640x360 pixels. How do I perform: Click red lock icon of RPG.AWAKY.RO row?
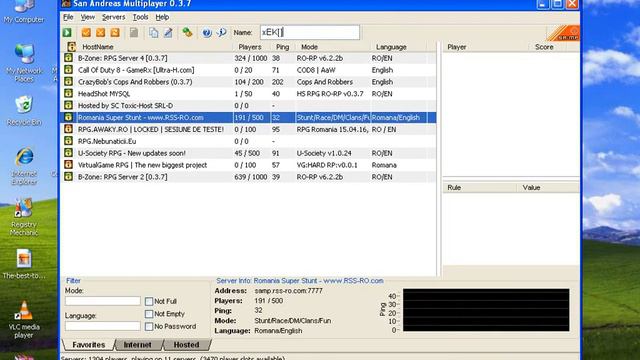[x=68, y=129]
